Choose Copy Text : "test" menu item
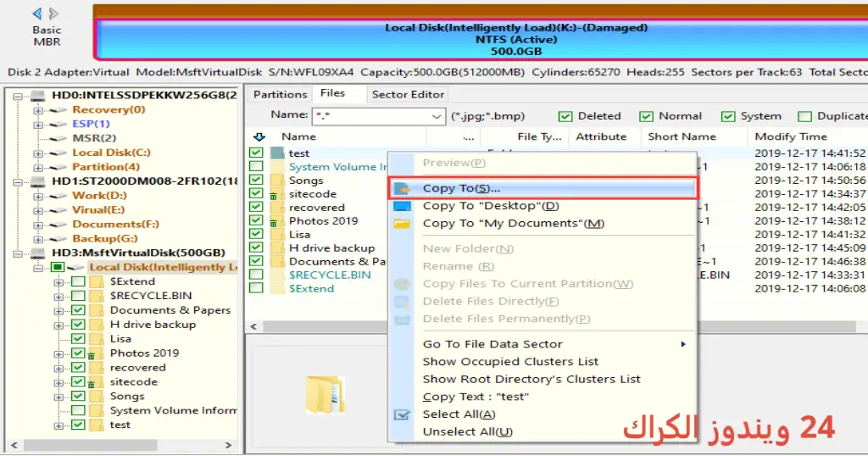 542,397
